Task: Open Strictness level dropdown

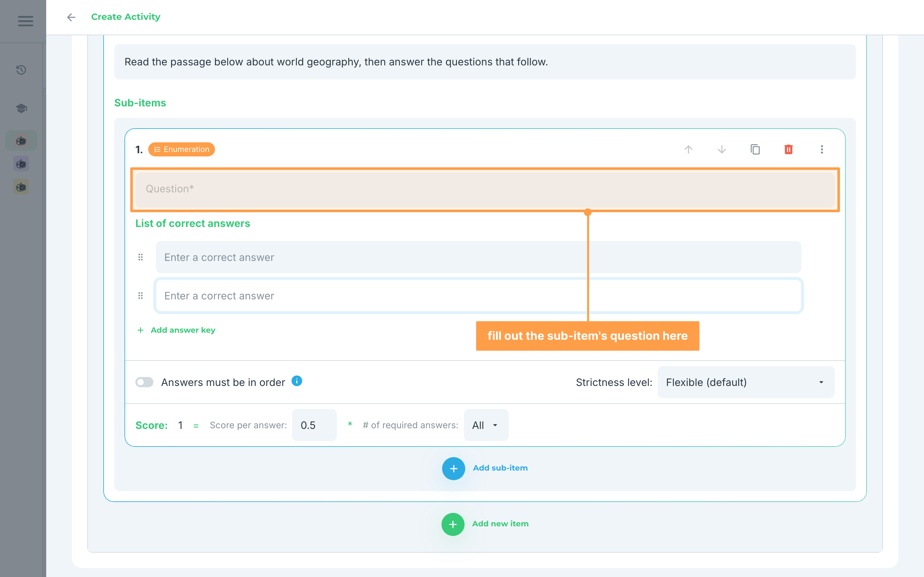Action: 746,382
